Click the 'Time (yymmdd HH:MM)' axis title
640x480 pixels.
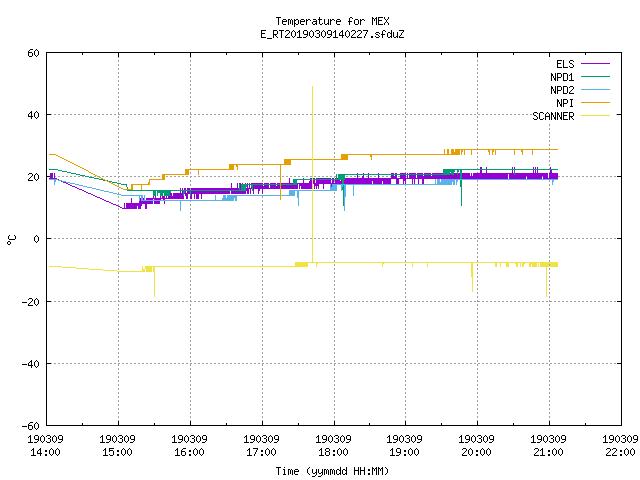point(332,471)
